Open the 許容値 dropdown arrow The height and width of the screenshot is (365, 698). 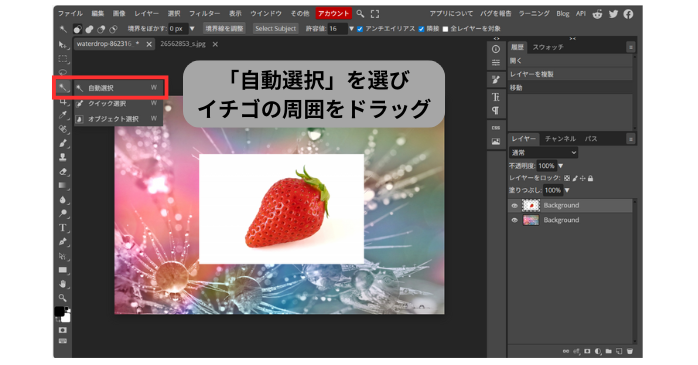click(351, 29)
